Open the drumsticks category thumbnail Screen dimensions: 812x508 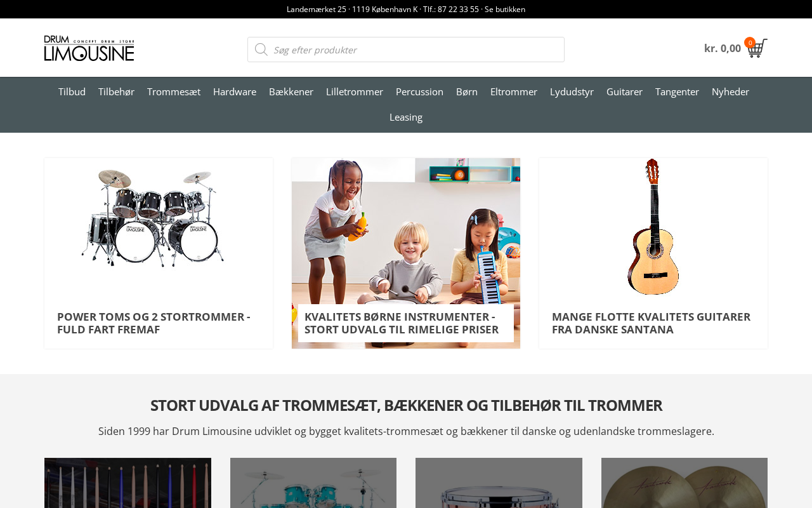(128, 483)
